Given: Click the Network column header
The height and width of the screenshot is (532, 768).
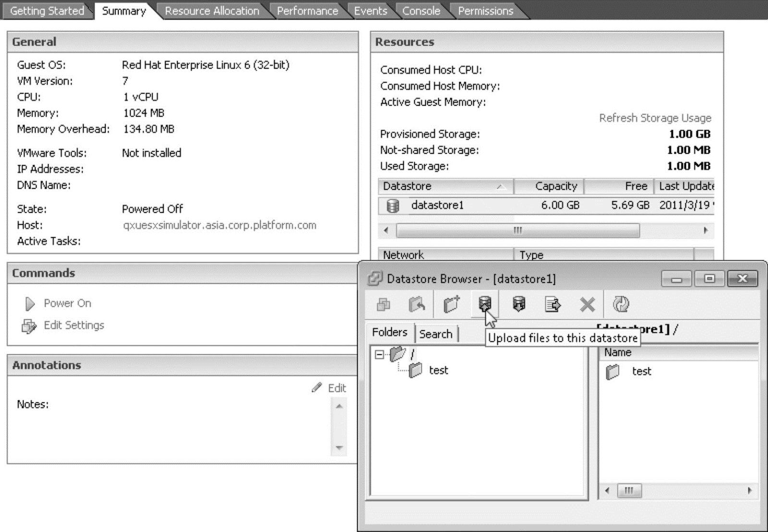Looking at the screenshot, I should tap(445, 254).
